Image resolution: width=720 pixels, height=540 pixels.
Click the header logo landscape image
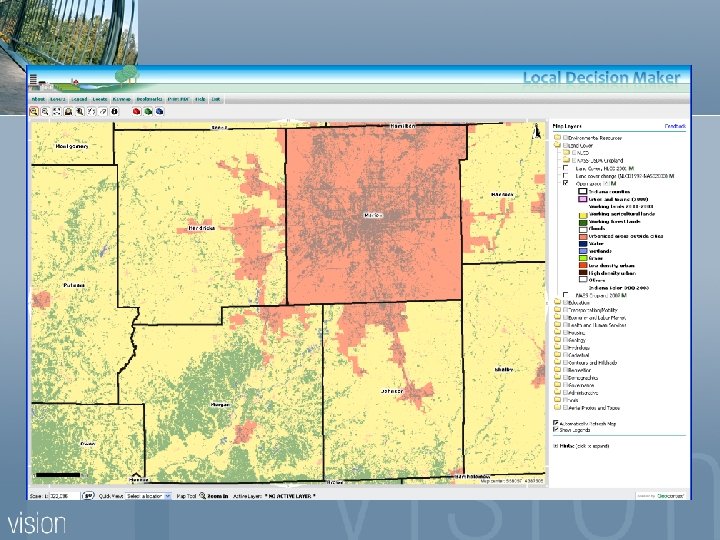click(x=85, y=79)
